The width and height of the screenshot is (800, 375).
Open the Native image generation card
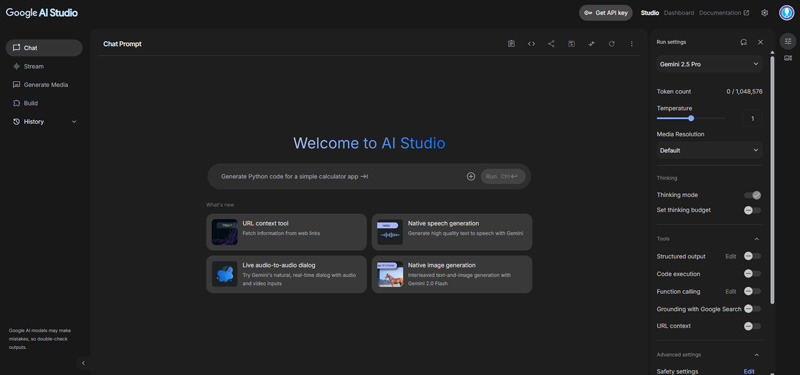pyautogui.click(x=452, y=274)
